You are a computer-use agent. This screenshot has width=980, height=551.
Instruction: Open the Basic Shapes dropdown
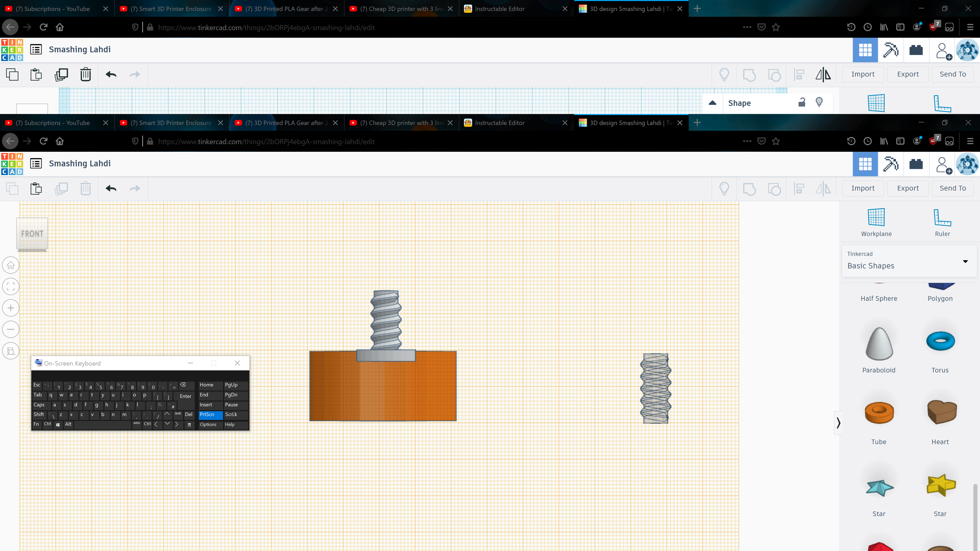pyautogui.click(x=909, y=261)
